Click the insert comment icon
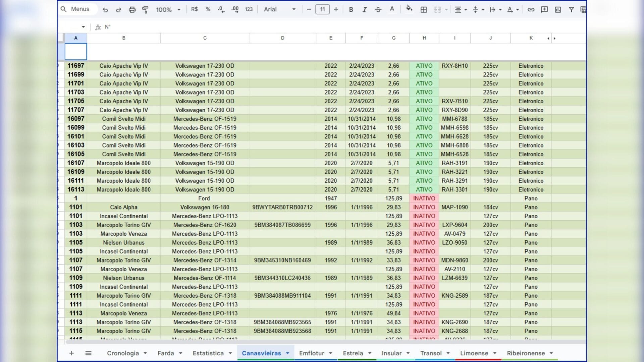Viewport: 644px width, 362px height. coord(544,10)
